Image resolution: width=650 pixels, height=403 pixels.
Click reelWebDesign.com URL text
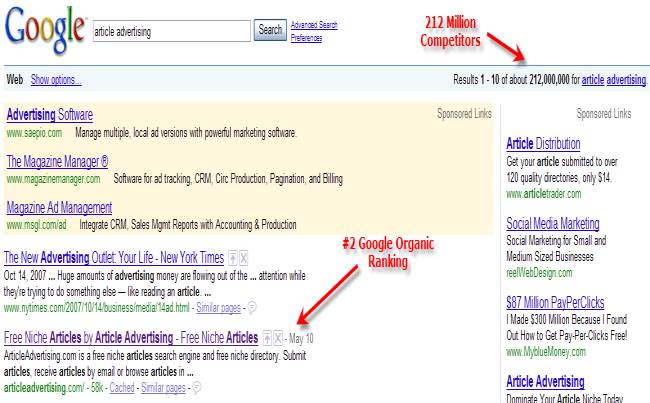[539, 273]
